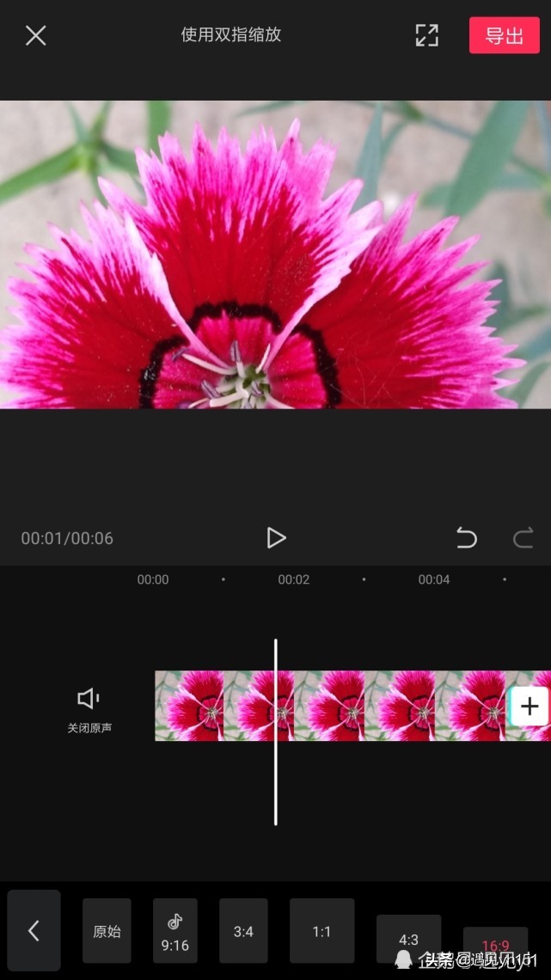Viewport: 551px width, 980px height.
Task: Open fullscreen preview with the expand icon
Action: pyautogui.click(x=427, y=35)
